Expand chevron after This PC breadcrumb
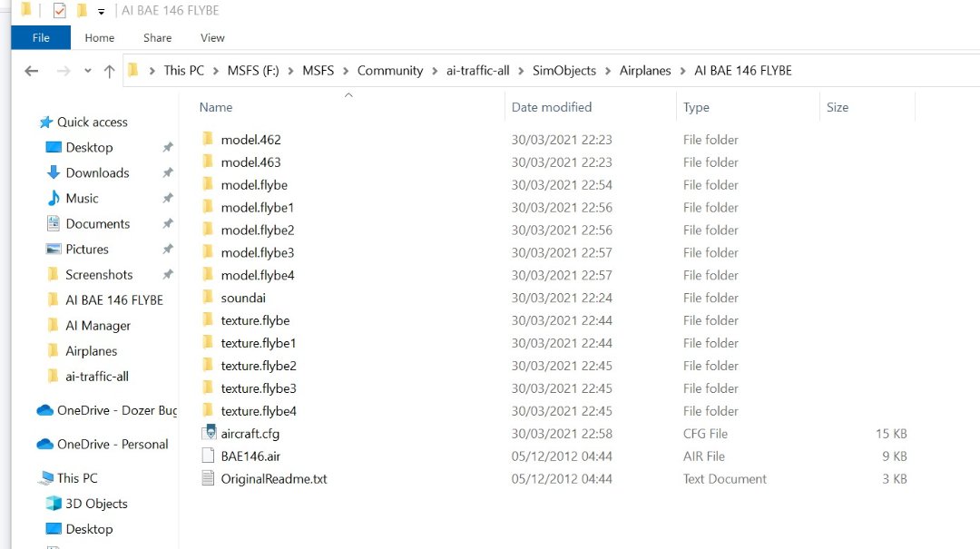Image resolution: width=980 pixels, height=549 pixels. 216,72
